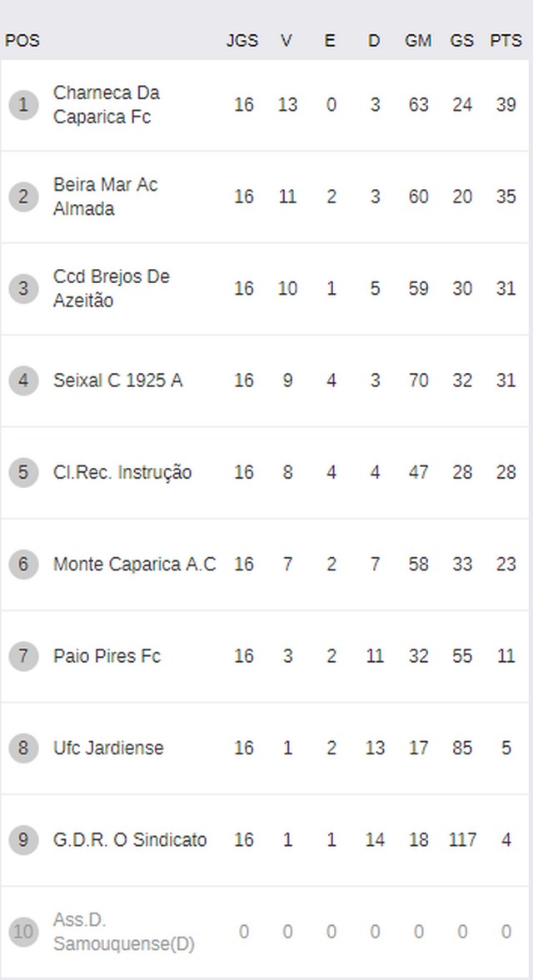533x980 pixels.
Task: Open Ufc Jardiense team entry
Action: [108, 749]
